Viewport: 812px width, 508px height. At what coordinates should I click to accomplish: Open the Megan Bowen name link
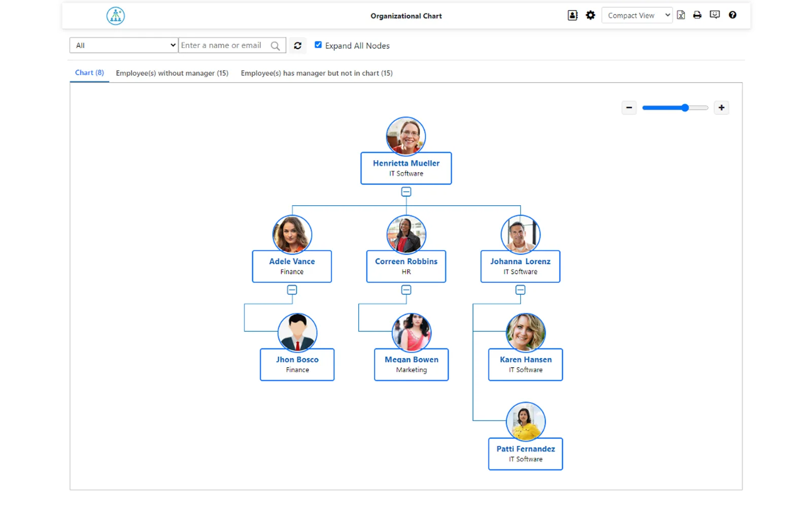click(x=412, y=359)
